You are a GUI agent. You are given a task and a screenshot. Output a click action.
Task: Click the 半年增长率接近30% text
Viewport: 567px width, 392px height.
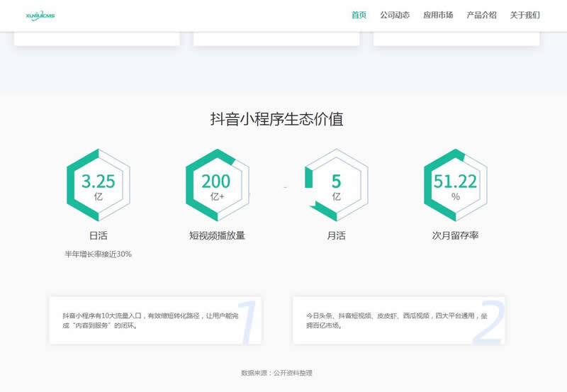point(98,254)
